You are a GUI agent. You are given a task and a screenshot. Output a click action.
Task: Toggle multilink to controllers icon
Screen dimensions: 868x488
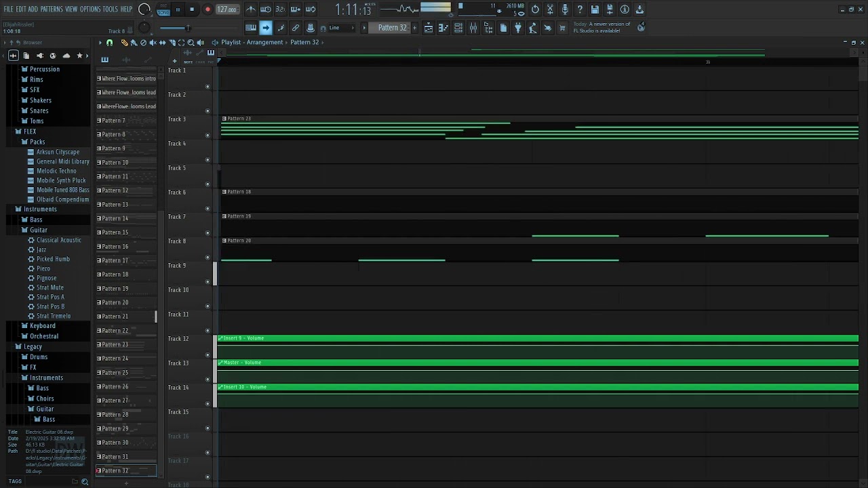point(296,28)
